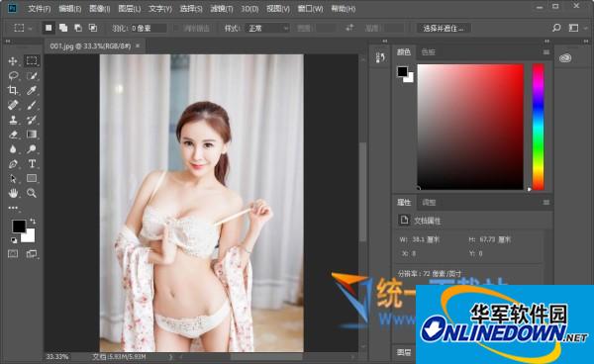
Task: Select the Blur tool
Action: 13,149
